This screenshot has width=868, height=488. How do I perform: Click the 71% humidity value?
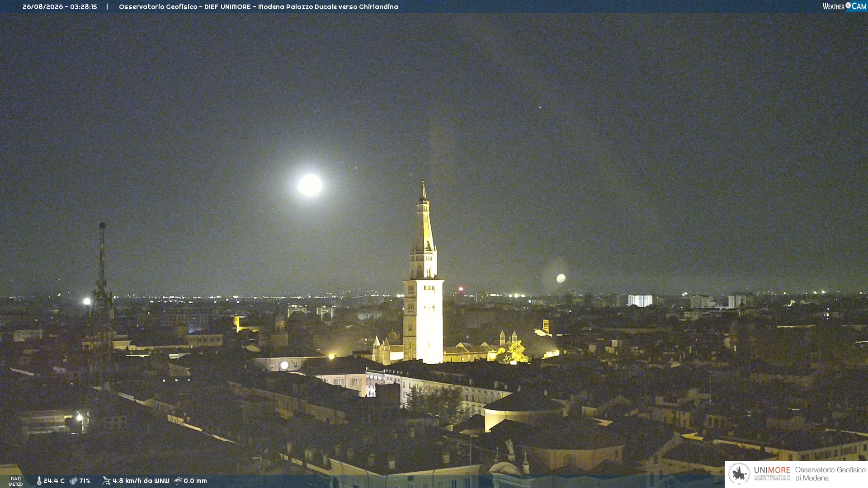(85, 481)
